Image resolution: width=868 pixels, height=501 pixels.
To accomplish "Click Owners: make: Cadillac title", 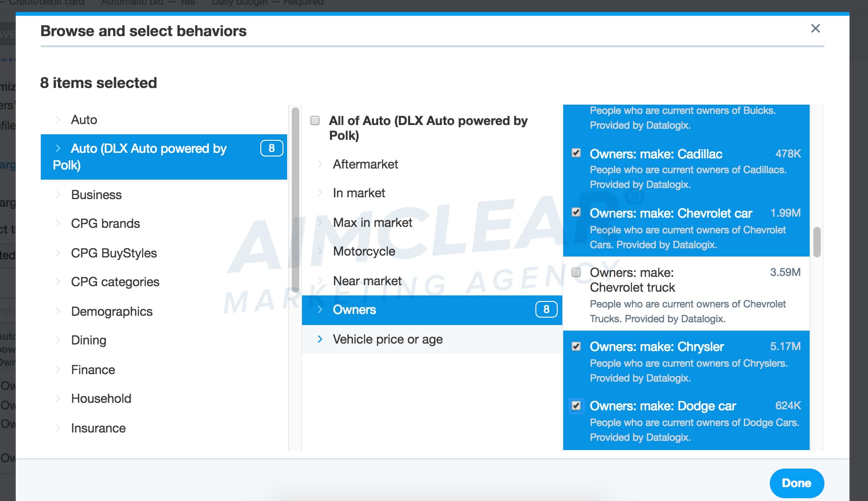I will (656, 154).
